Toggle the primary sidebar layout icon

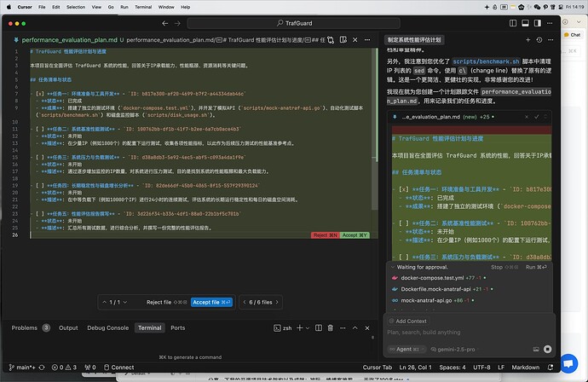(513, 23)
